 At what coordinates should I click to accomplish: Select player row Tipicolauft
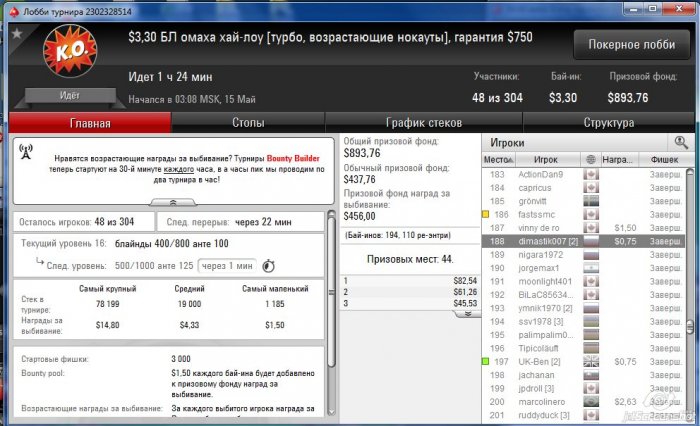[x=583, y=348]
